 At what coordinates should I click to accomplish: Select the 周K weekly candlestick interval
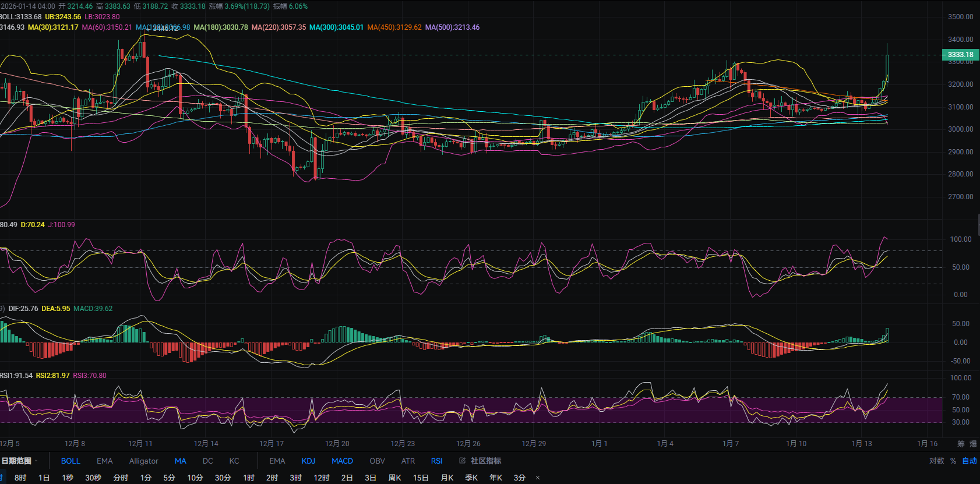(x=394, y=478)
